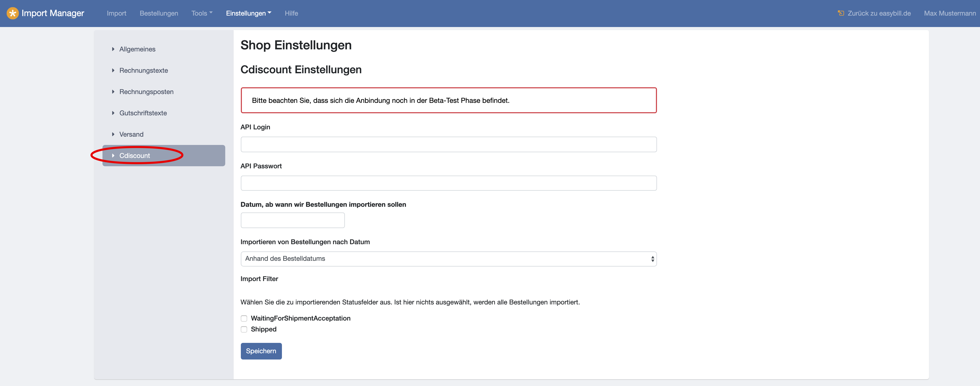Image resolution: width=980 pixels, height=386 pixels.
Task: Focus the API Passwort input field
Action: coord(449,183)
